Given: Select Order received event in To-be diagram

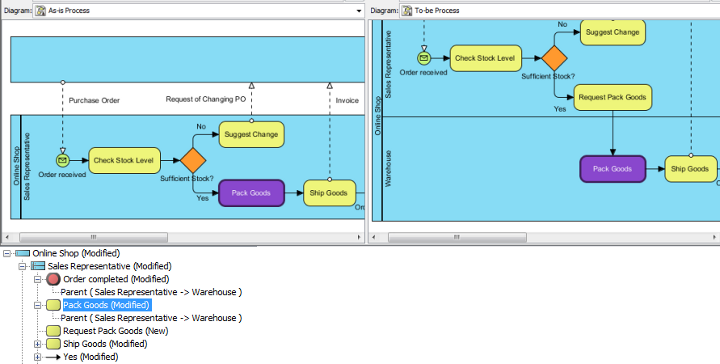Looking at the screenshot, I should 424,58.
